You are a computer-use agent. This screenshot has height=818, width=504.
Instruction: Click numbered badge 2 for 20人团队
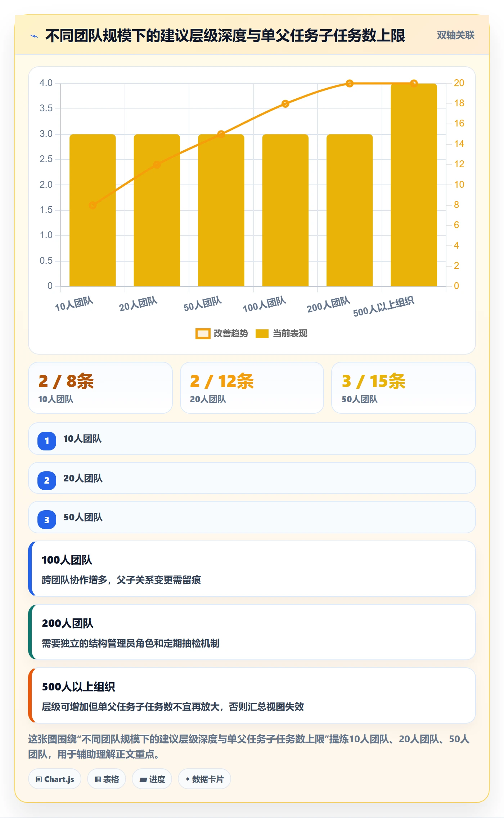[47, 480]
